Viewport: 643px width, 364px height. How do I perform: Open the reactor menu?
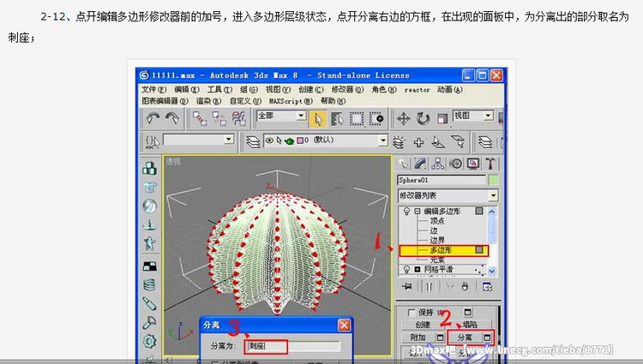pos(417,90)
